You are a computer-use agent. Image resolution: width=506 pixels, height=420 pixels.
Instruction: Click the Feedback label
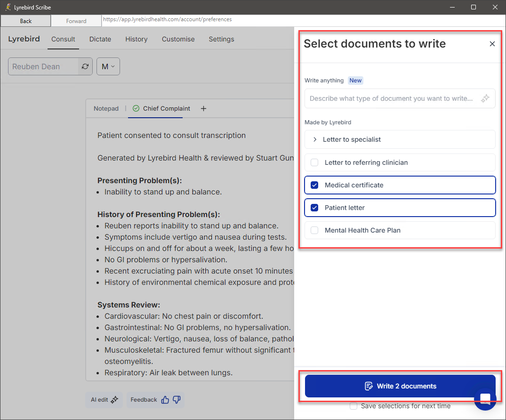[x=144, y=400]
